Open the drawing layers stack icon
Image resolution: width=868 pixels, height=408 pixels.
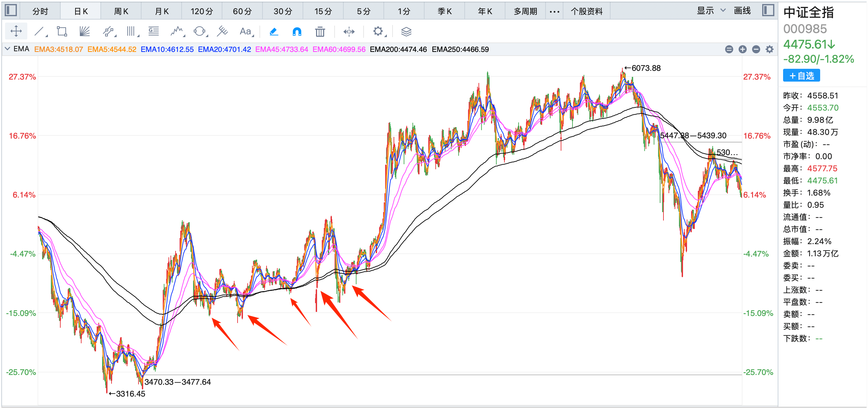click(x=406, y=32)
